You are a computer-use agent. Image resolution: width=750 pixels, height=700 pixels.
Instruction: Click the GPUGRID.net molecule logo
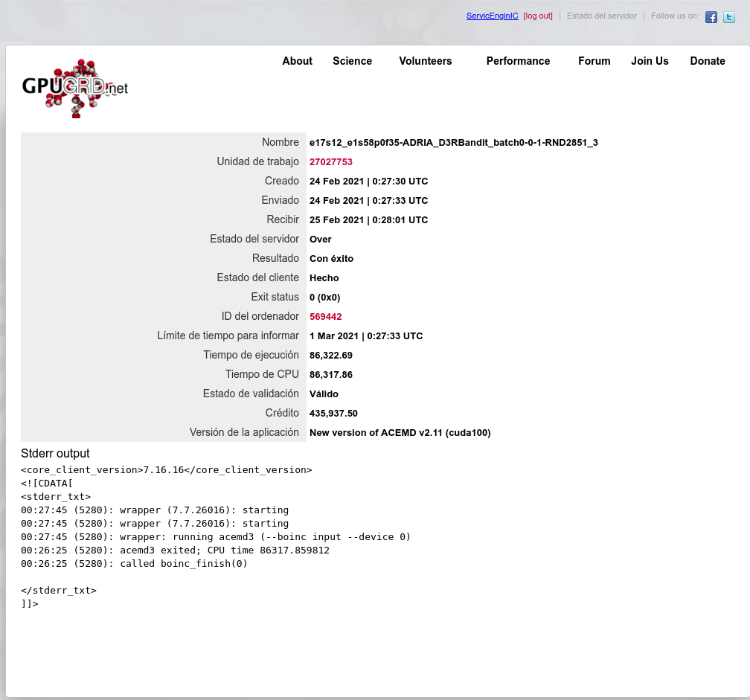(x=74, y=89)
